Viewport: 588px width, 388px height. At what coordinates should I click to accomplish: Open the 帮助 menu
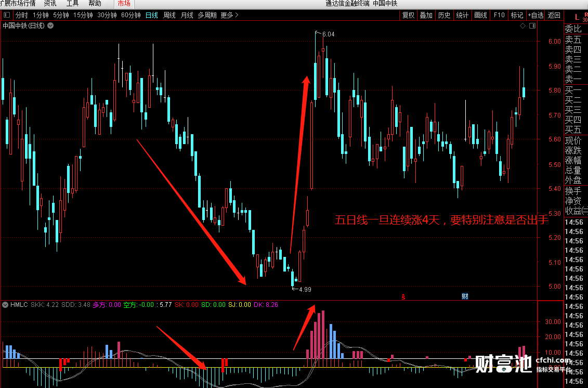pos(95,3)
